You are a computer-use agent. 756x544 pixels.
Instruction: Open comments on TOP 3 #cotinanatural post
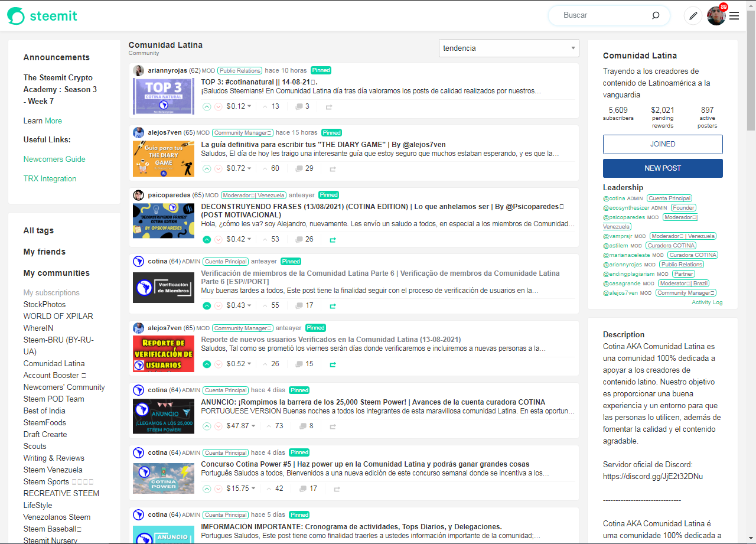(x=302, y=106)
